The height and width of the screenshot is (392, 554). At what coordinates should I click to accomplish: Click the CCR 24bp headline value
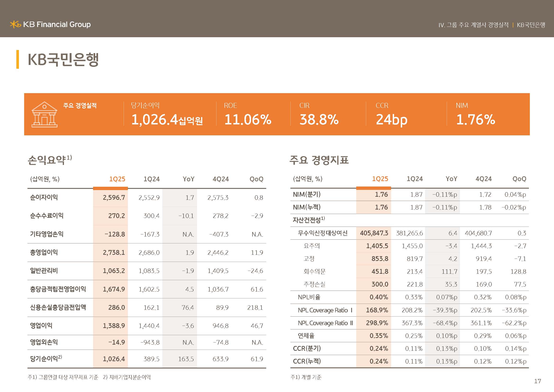391,119
